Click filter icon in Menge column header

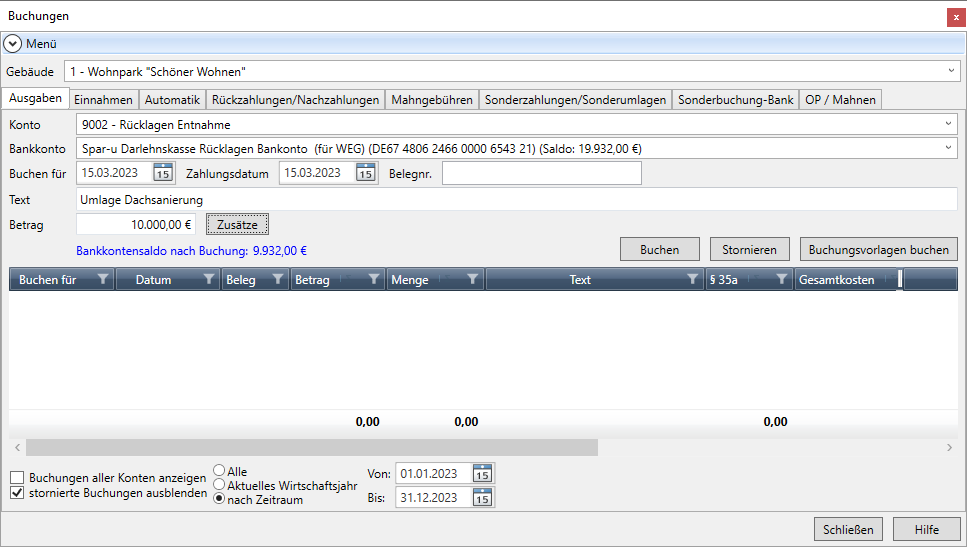pyautogui.click(x=472, y=280)
